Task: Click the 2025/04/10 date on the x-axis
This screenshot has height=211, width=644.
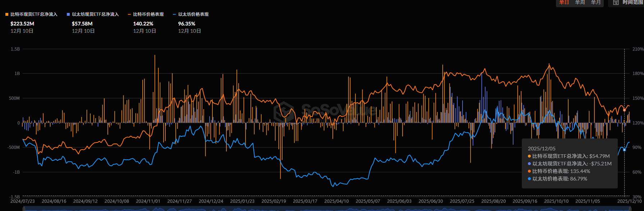Action: (x=336, y=201)
